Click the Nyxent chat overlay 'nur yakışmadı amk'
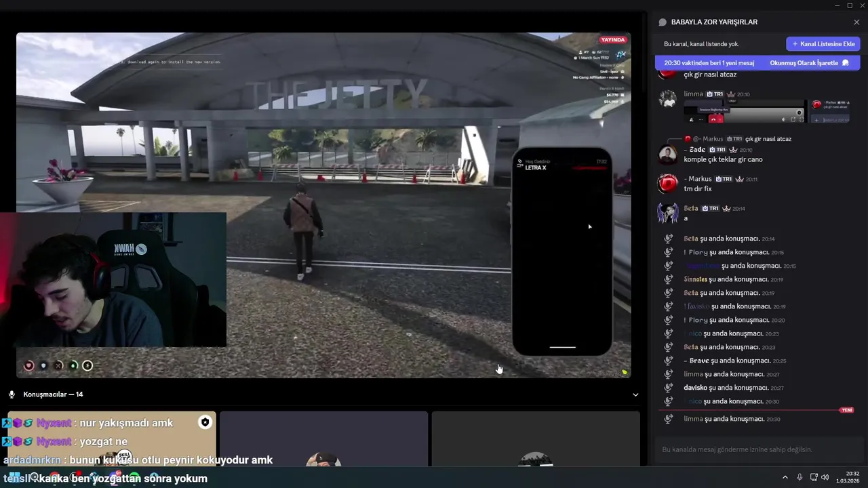Screen dimensions: 868x488 (87, 423)
